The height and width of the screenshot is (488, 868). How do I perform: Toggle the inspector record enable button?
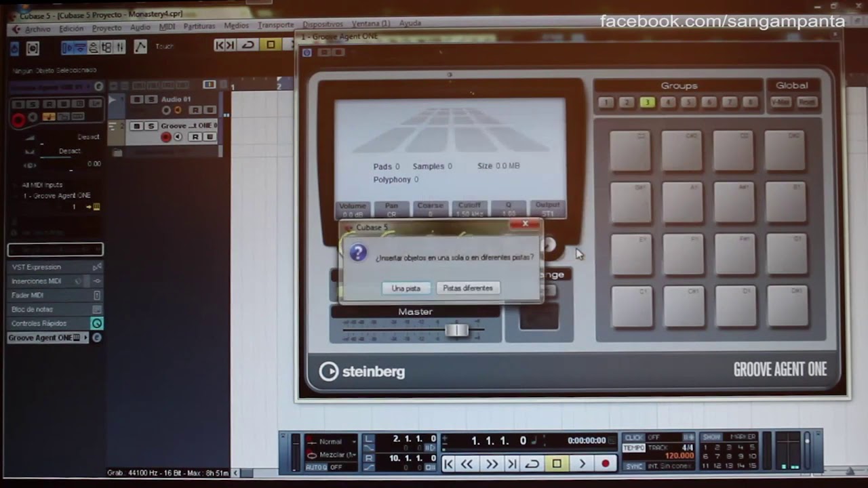coord(18,120)
